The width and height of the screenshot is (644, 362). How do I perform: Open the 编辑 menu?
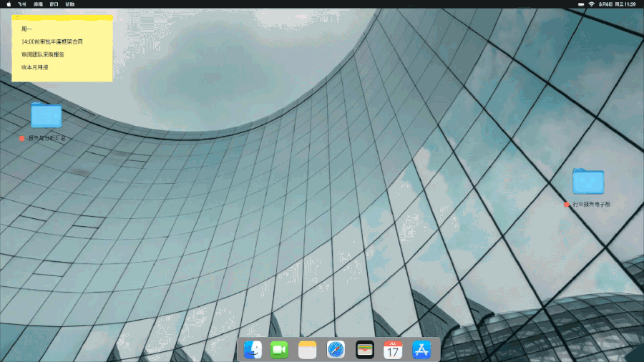click(x=38, y=4)
